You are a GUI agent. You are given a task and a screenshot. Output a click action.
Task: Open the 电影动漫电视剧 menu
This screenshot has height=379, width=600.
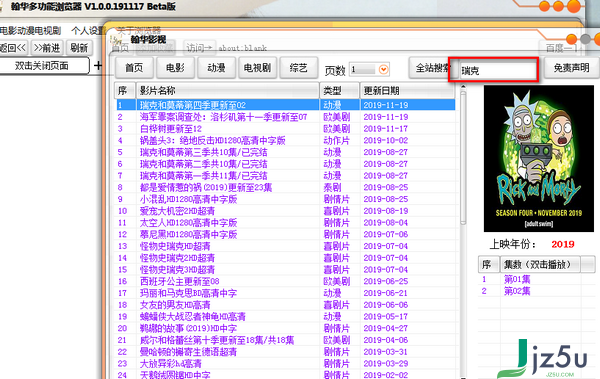tap(30, 30)
